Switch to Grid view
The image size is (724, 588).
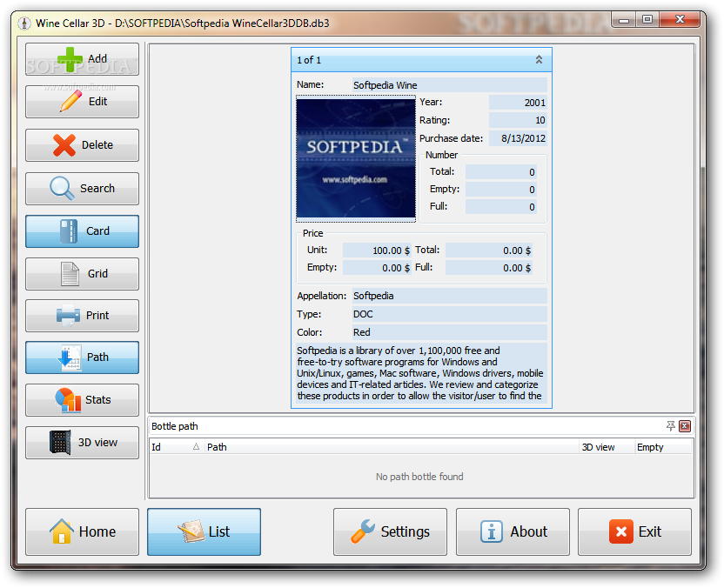click(x=82, y=274)
